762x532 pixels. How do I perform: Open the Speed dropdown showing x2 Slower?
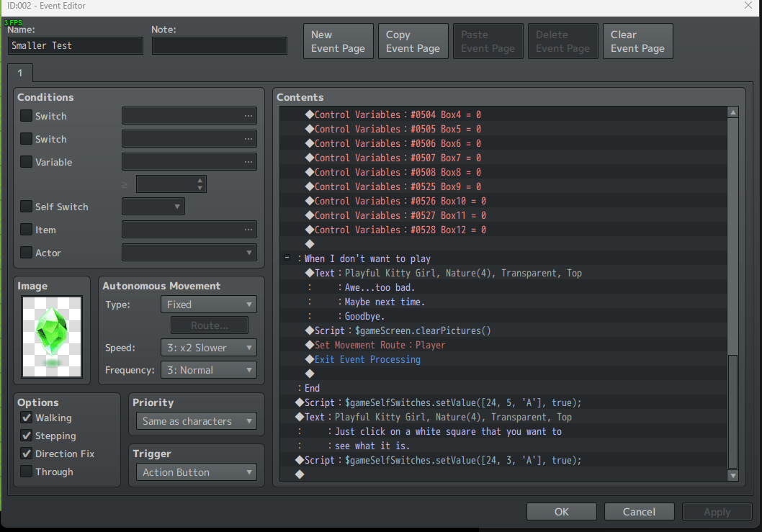tap(208, 348)
